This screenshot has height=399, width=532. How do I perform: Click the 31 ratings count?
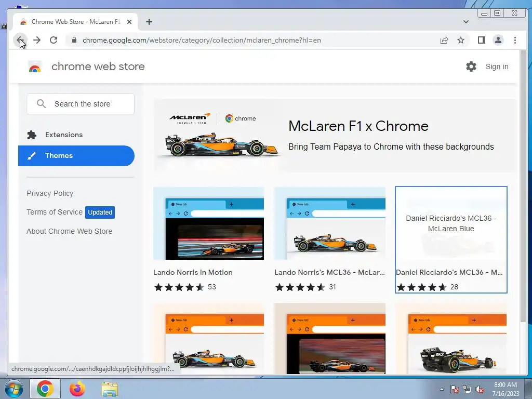[332, 287]
